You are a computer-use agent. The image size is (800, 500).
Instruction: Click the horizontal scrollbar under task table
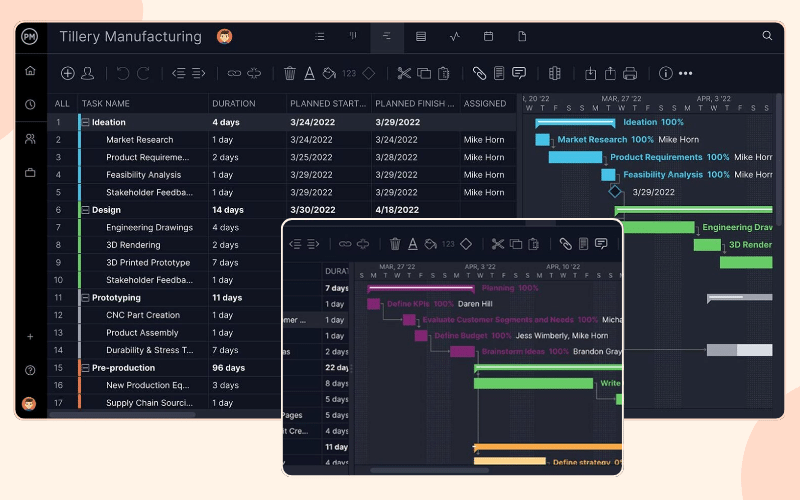pos(122,415)
